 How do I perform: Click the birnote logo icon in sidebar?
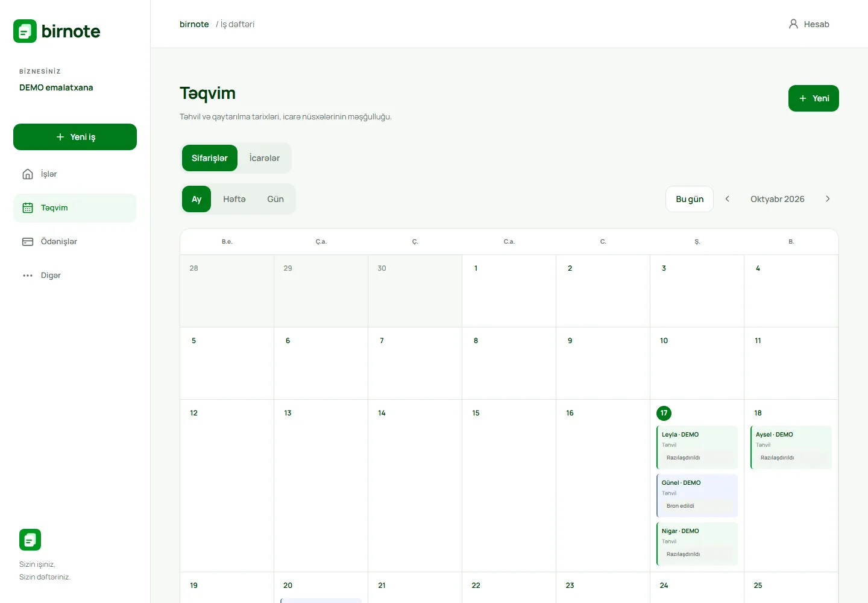point(25,31)
